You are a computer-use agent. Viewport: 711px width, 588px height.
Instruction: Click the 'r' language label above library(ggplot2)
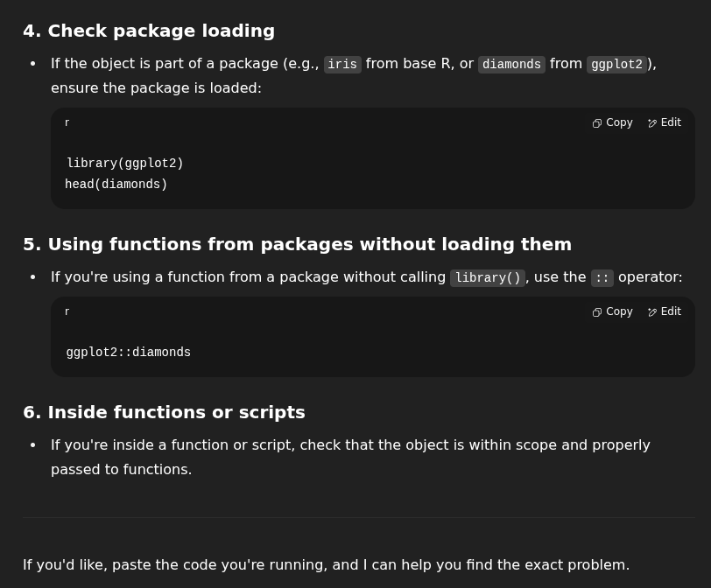tap(67, 122)
